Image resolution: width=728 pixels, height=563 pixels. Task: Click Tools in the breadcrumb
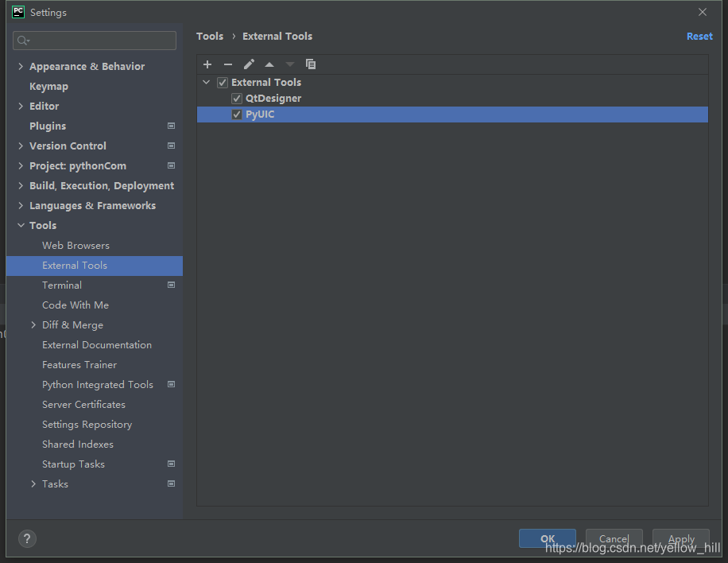[210, 37]
